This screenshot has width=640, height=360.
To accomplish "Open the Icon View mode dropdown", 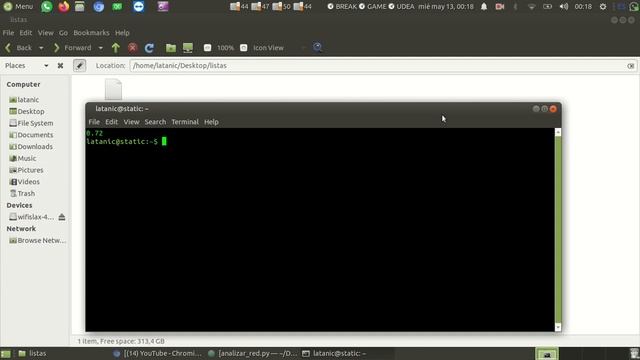I will 303,48.
